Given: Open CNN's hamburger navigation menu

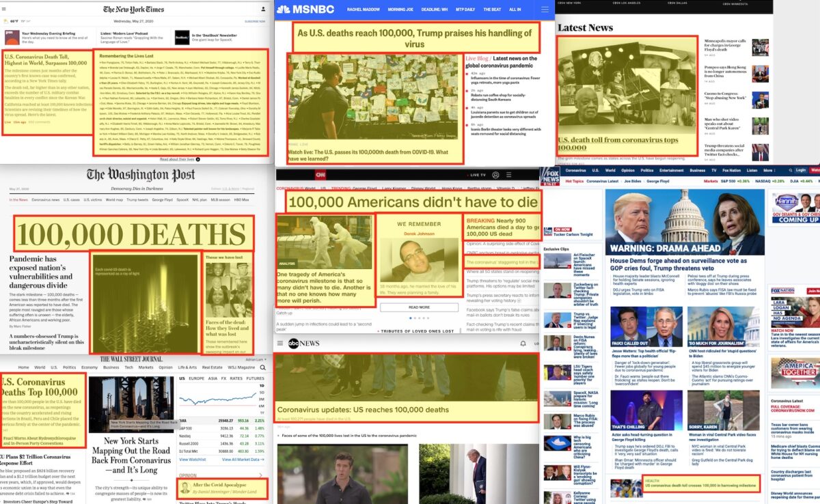Looking at the screenshot, I should 507,175.
